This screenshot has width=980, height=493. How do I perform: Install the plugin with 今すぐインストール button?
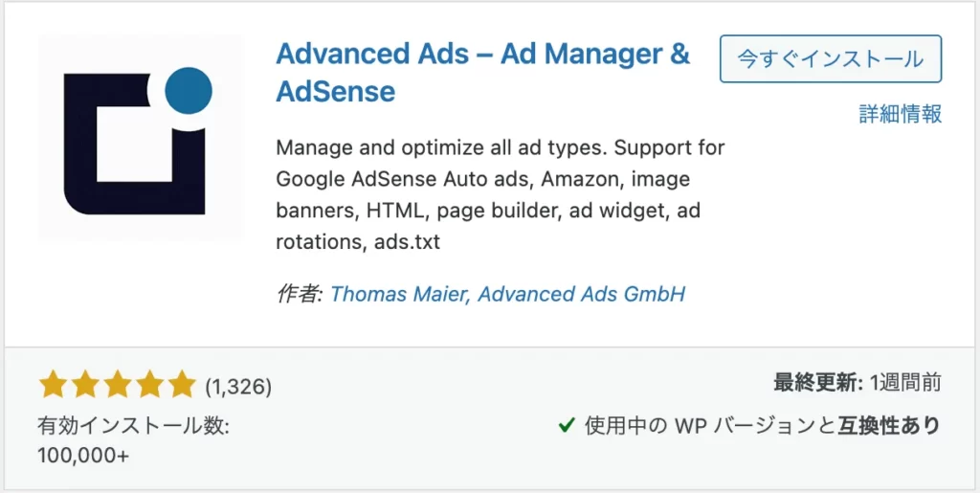[831, 58]
